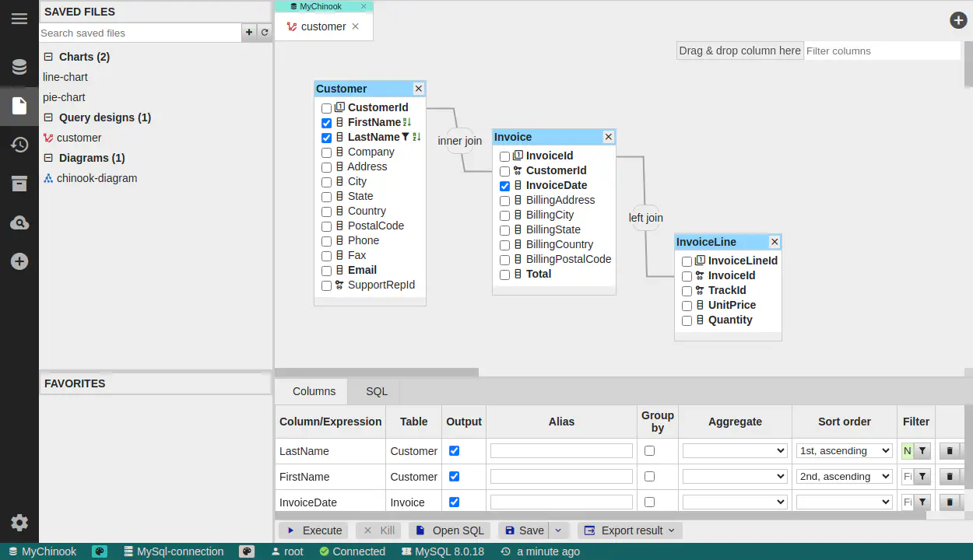Viewport: 973px width, 560px height.
Task: Click the Open SQL button
Action: (x=450, y=530)
